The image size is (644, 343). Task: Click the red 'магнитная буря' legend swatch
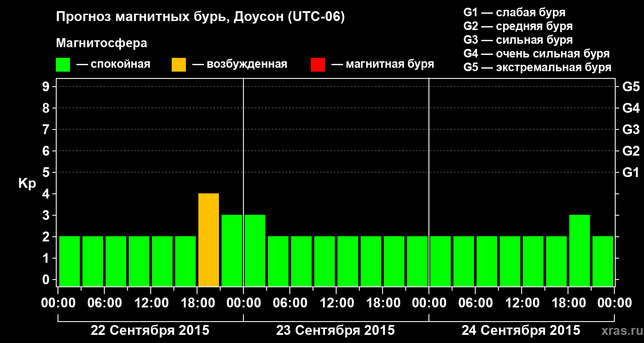tap(318, 65)
